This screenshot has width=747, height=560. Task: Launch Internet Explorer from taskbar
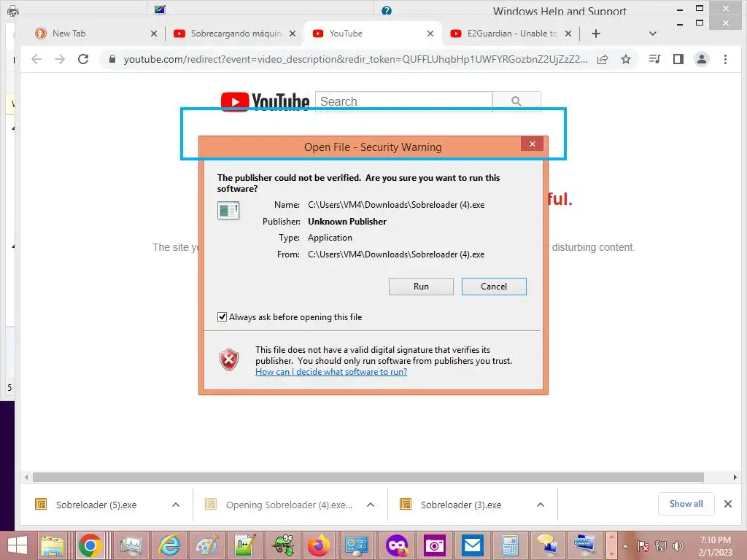click(x=169, y=545)
